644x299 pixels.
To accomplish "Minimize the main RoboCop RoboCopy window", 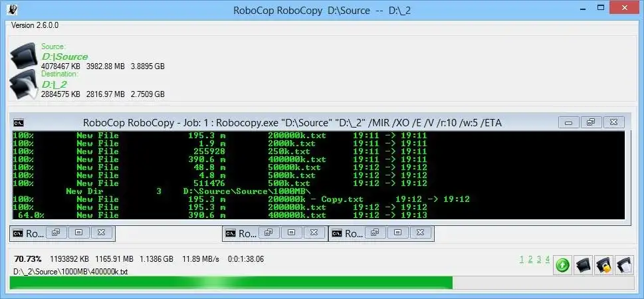I will click(x=584, y=7).
